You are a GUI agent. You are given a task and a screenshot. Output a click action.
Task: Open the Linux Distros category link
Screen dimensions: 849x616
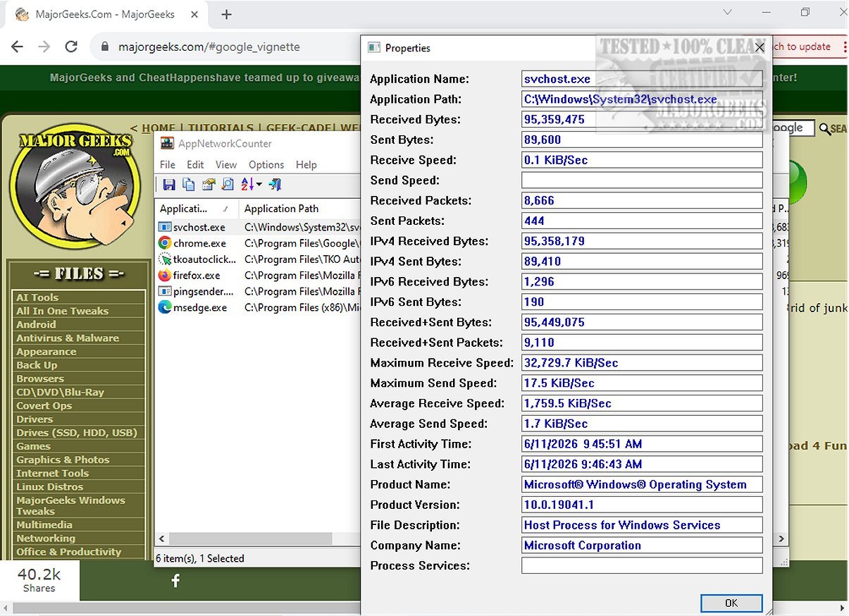pos(49,487)
